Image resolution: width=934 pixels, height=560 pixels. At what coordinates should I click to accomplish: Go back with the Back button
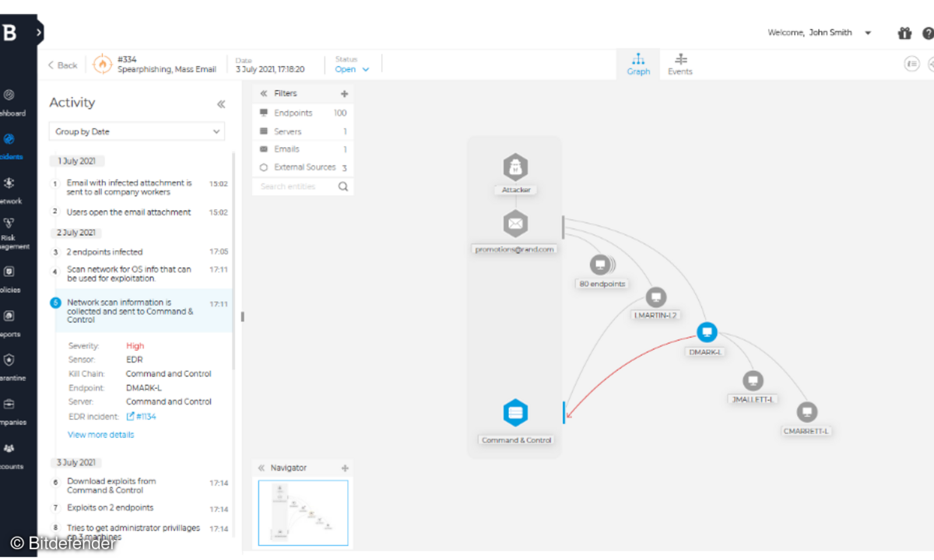(x=62, y=65)
